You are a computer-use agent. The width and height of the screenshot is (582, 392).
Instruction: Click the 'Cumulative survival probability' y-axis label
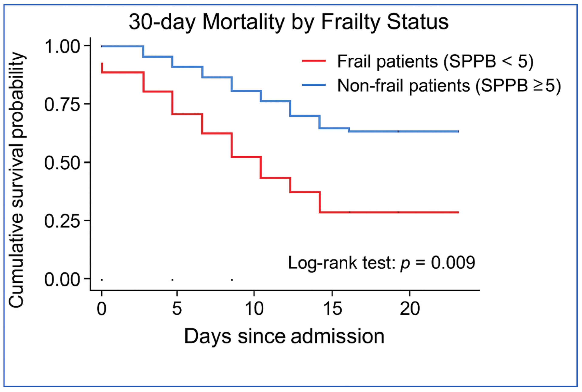17,180
